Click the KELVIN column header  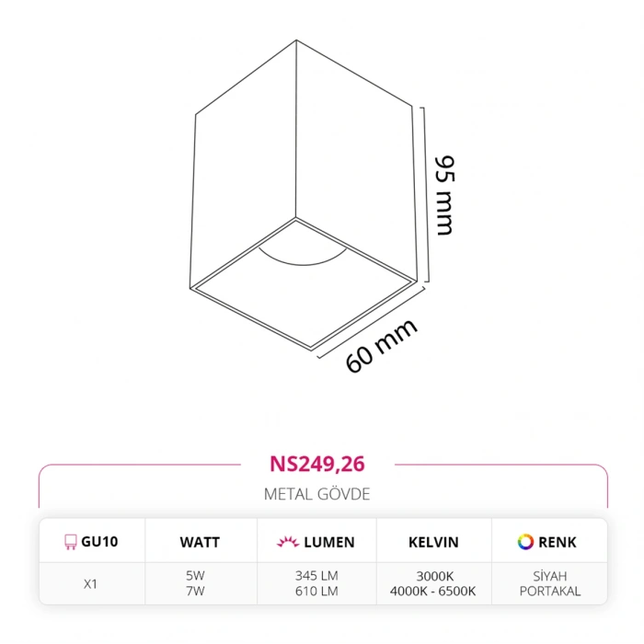click(x=433, y=542)
